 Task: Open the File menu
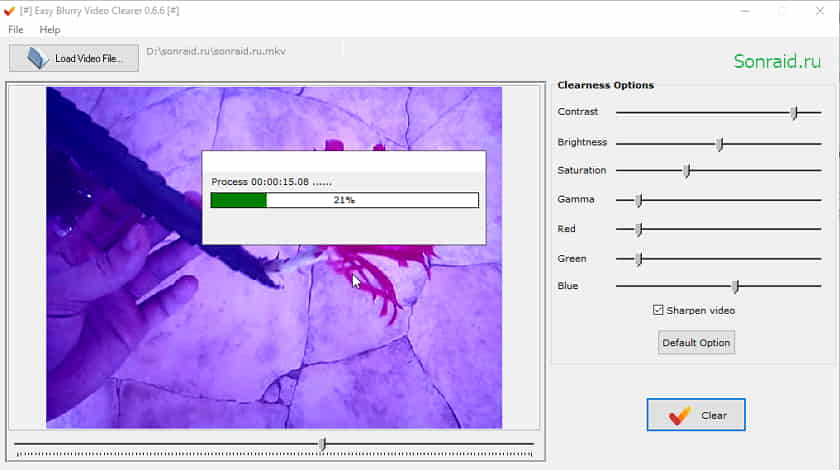(x=16, y=29)
